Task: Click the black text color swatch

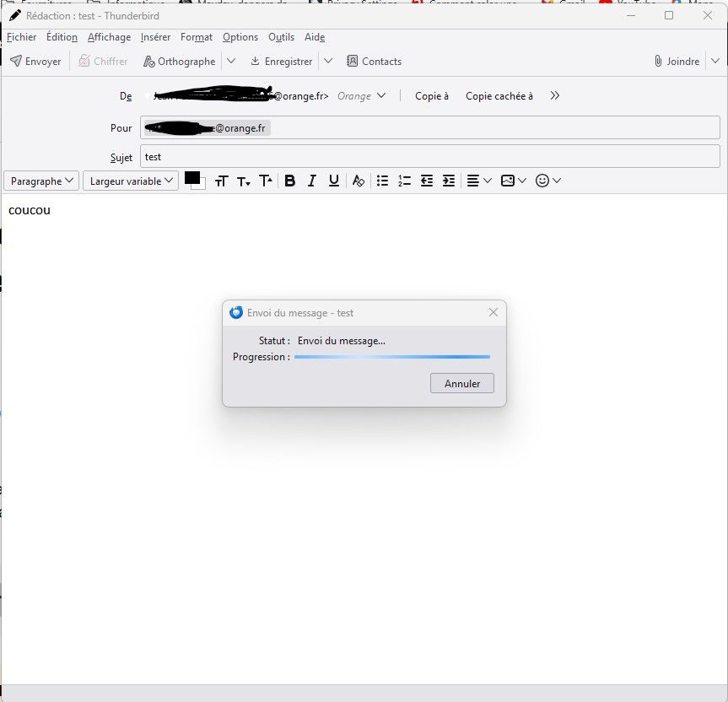Action: (x=192, y=178)
